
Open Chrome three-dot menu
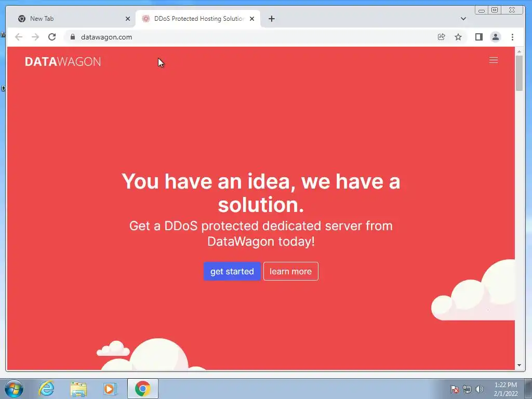tap(512, 37)
